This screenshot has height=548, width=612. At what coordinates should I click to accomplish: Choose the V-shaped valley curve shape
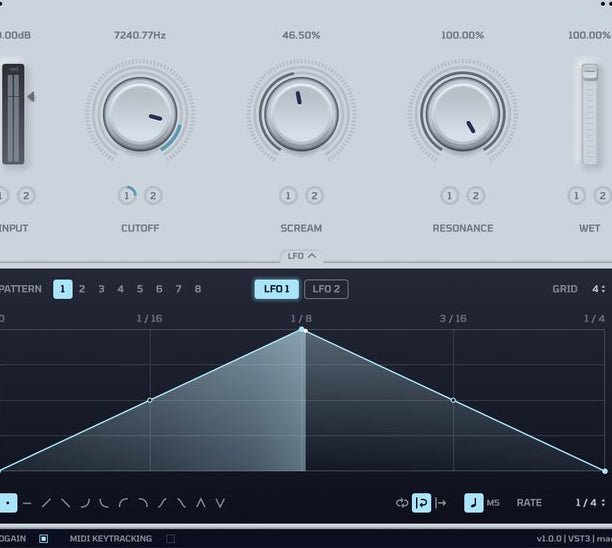coord(220,503)
